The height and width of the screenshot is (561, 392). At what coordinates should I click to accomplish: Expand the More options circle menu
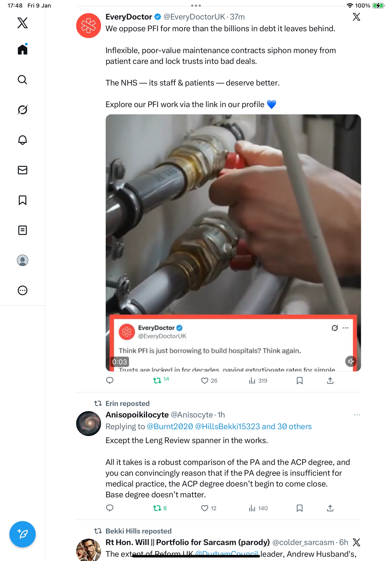(23, 290)
